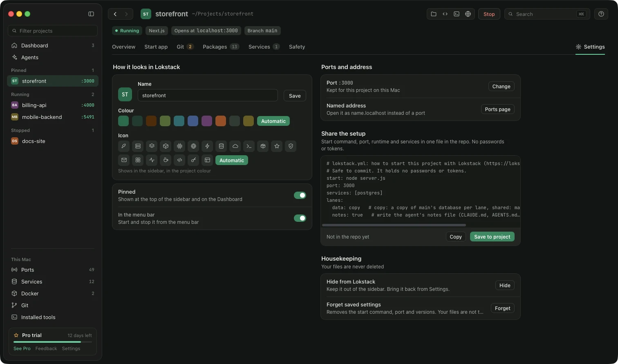Choose the 3D cube icon
Viewport: 618px width, 364px height.
click(x=166, y=146)
